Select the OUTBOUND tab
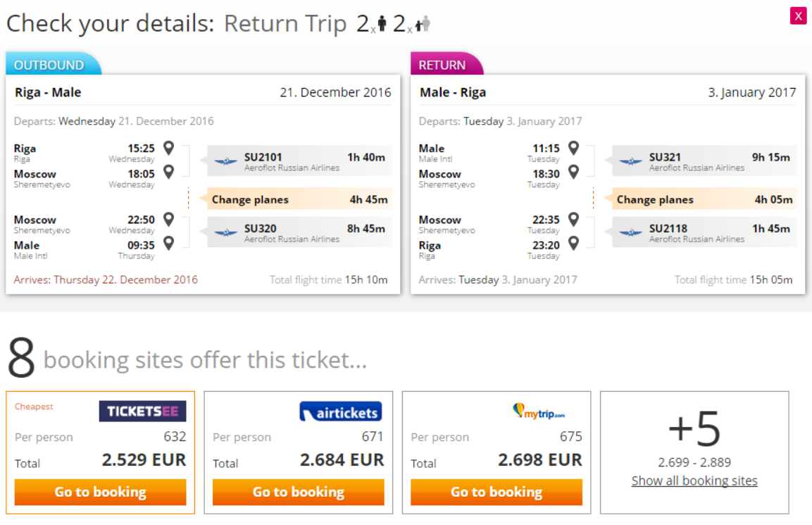 pos(49,65)
